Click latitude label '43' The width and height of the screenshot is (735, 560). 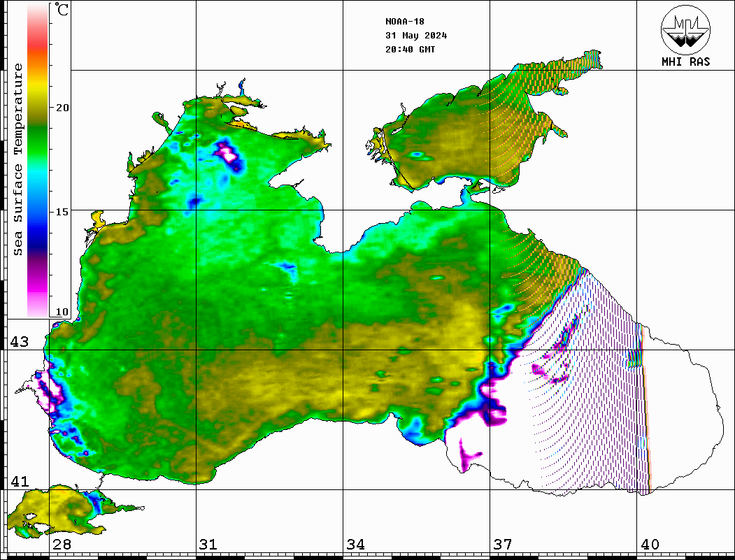[20, 342]
